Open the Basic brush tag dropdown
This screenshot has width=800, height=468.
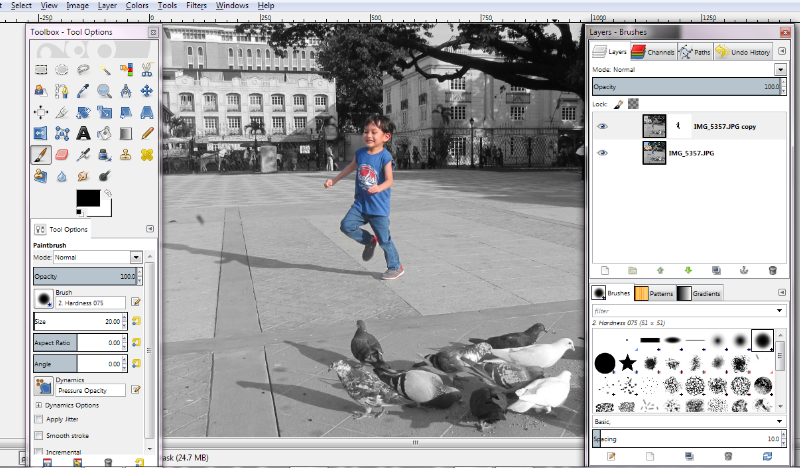(780, 422)
